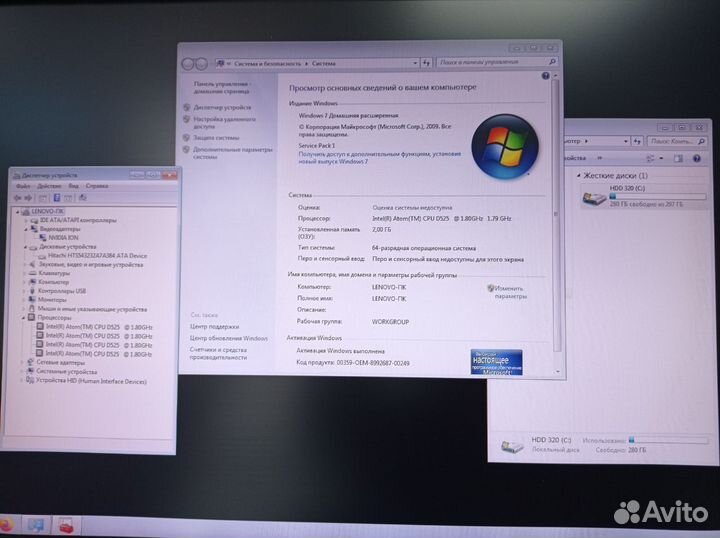Open Центр обновления Windows link
720x538 pixels.
[x=229, y=338]
